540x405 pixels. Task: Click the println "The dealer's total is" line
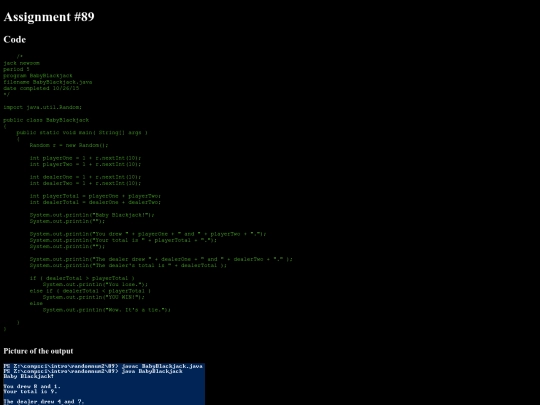coord(128,265)
